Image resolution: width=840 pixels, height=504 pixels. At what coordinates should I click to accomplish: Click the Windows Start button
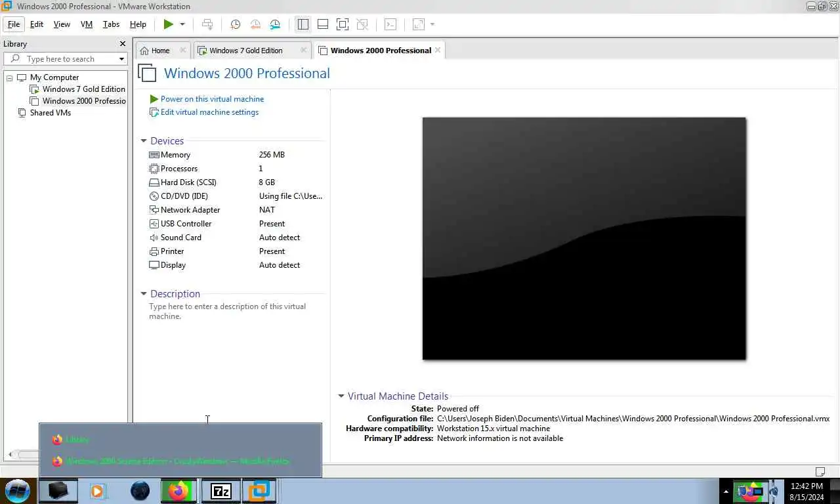click(x=18, y=491)
